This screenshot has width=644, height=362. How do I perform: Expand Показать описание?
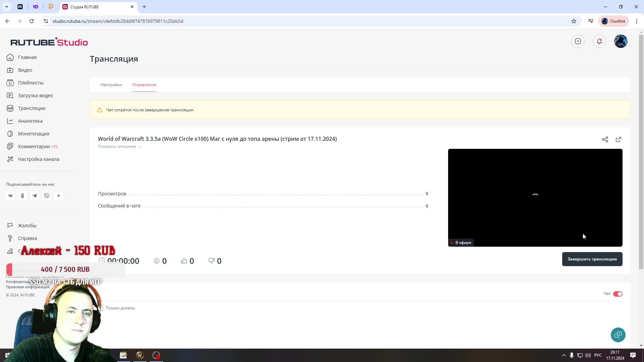click(119, 146)
